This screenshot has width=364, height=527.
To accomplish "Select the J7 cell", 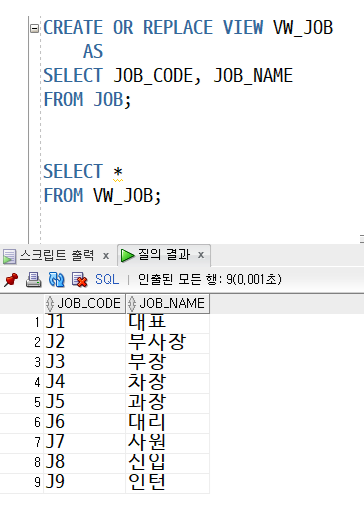I will click(x=84, y=443).
